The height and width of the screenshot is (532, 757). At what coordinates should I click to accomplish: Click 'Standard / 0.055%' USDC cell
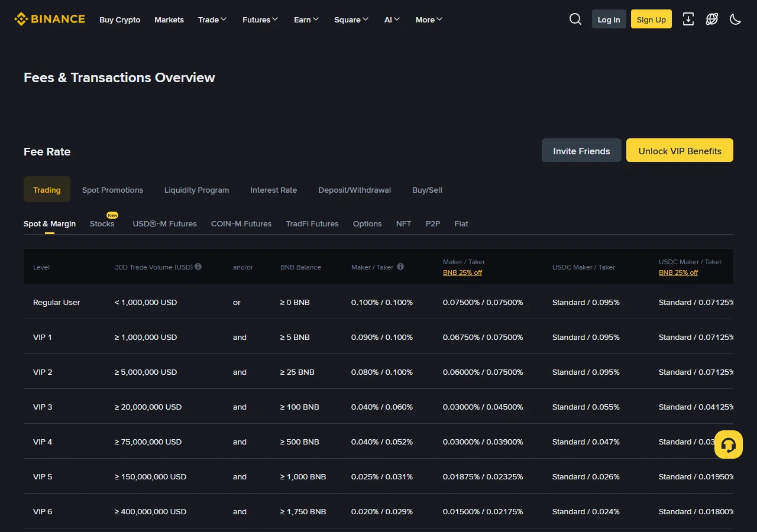point(586,407)
